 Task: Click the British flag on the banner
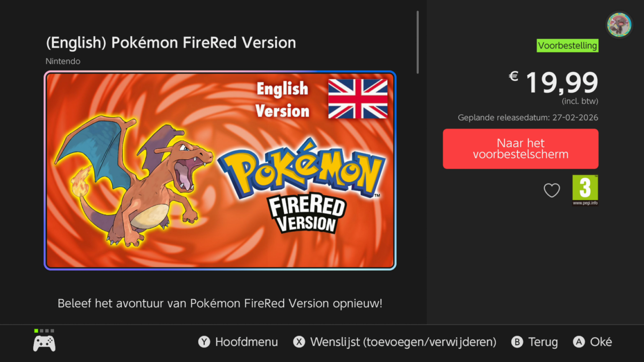[x=358, y=99]
